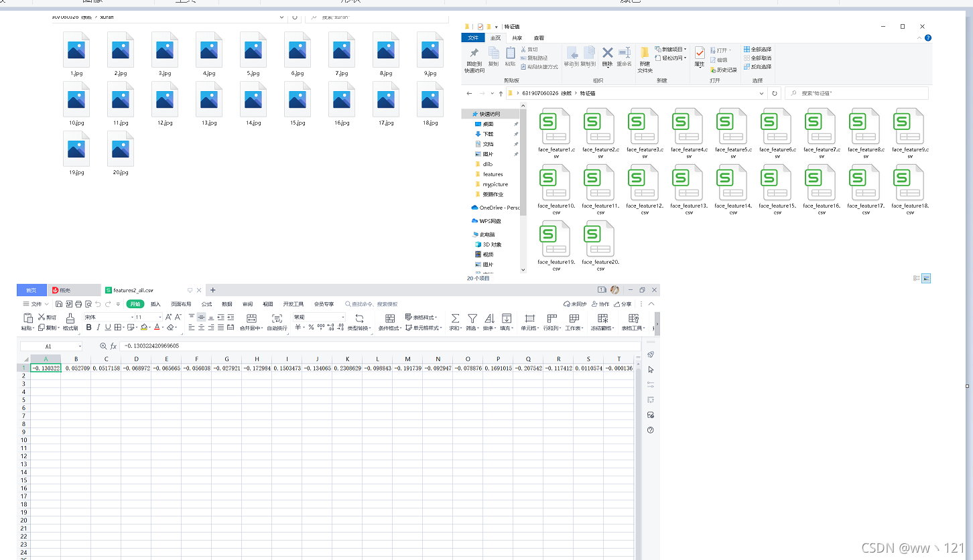
Task: Click cell K1 containing 0.2308629
Action: 347,368
